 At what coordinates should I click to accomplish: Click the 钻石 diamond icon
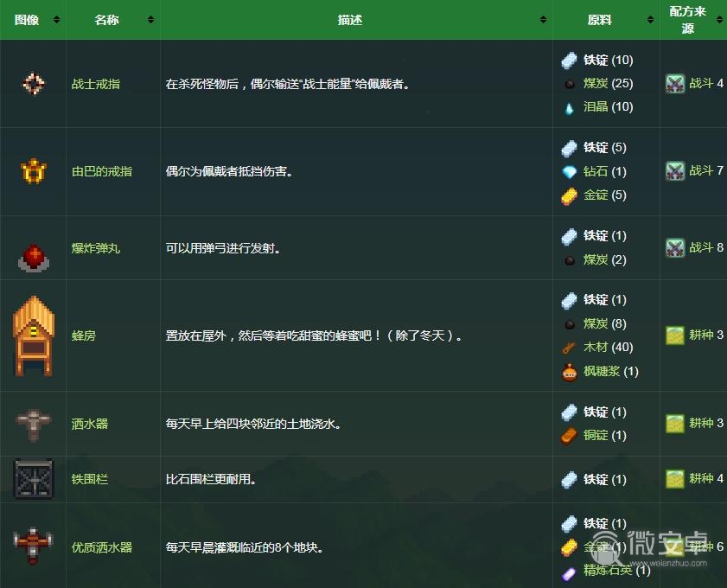[570, 172]
